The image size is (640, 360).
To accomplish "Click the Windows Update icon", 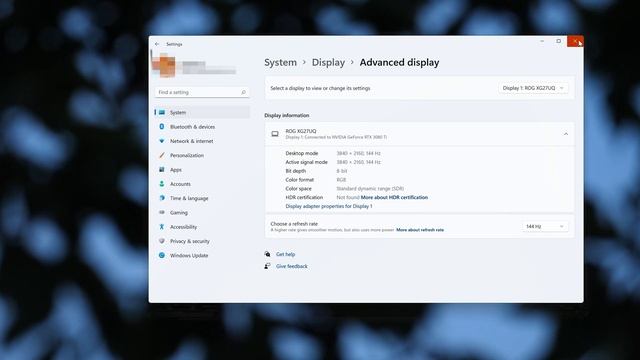I will [x=162, y=255].
